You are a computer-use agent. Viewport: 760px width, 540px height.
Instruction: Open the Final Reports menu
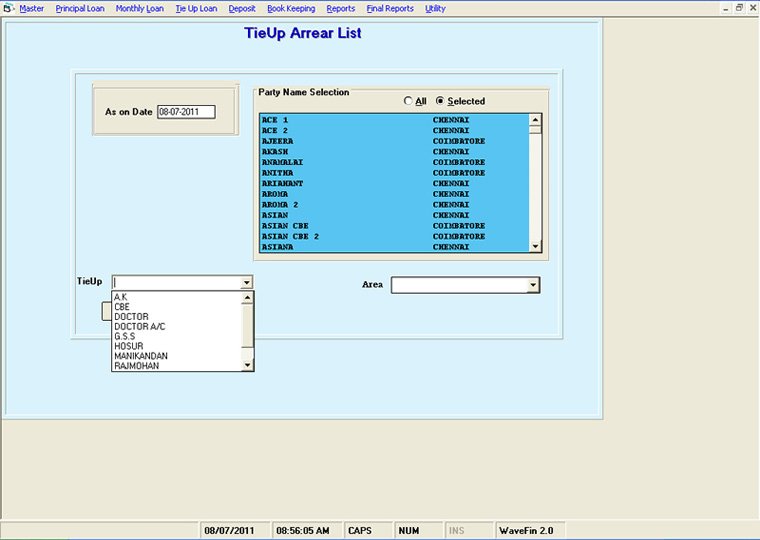point(389,8)
